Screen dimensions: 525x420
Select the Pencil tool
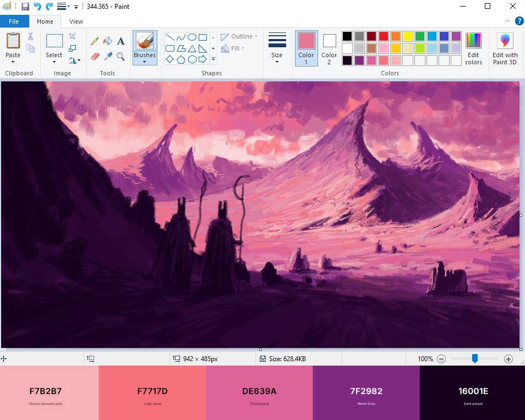tap(95, 41)
